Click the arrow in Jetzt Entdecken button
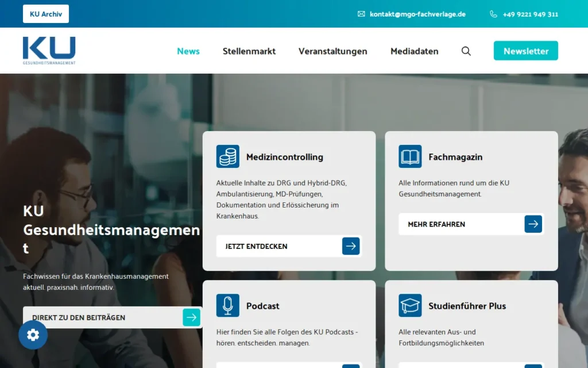The height and width of the screenshot is (368, 588). coord(351,246)
